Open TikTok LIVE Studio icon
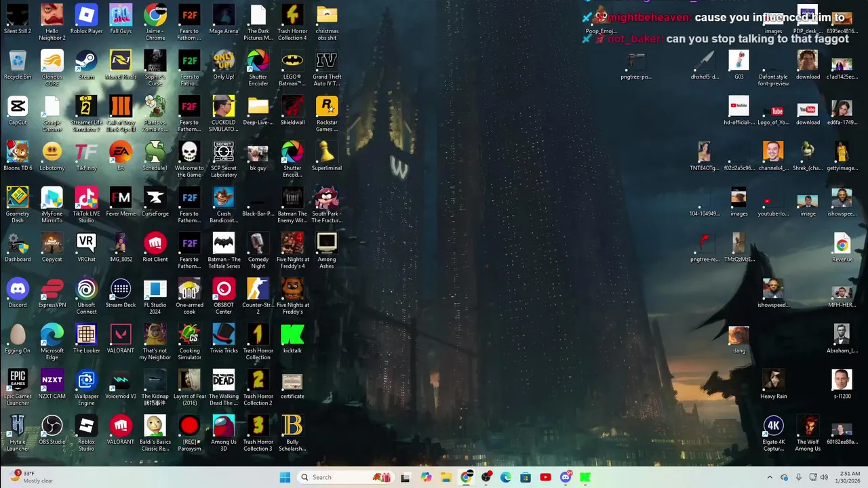The width and height of the screenshot is (868, 488). click(x=86, y=205)
